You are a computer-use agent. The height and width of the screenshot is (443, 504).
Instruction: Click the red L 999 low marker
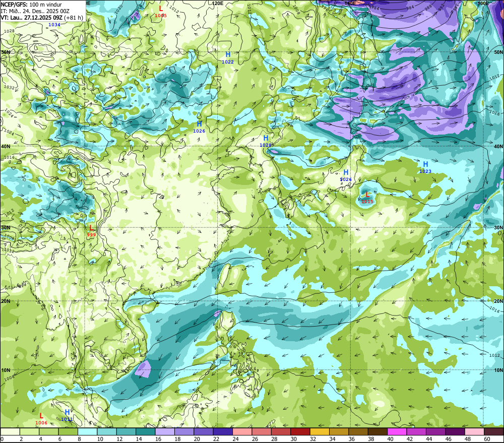91,231
